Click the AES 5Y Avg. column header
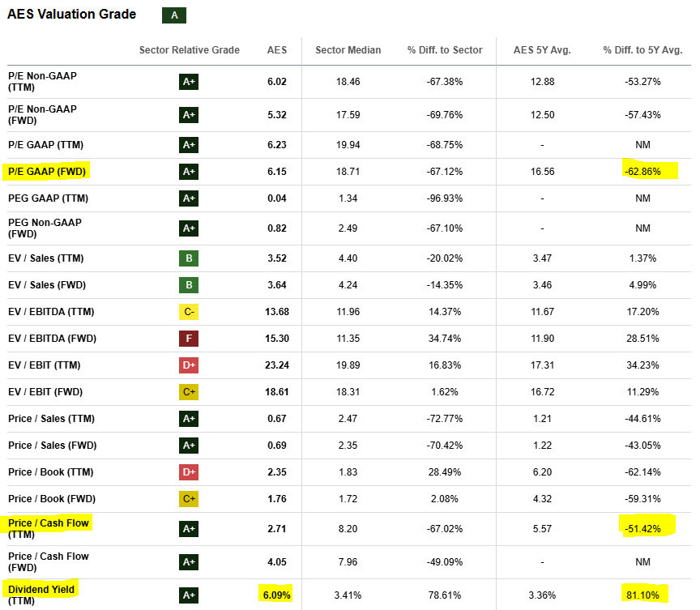 coord(542,50)
